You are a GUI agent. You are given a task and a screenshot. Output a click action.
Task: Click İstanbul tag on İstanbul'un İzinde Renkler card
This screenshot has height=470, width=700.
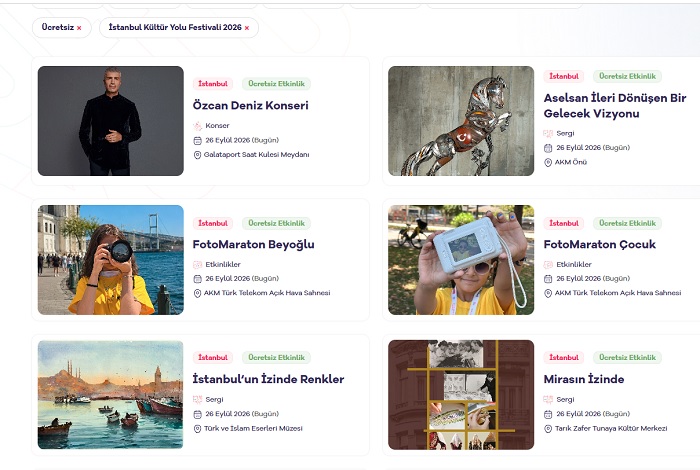click(x=213, y=358)
